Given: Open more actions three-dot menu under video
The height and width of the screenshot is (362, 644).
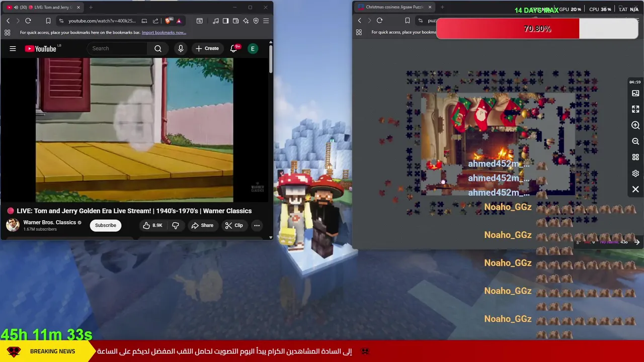Looking at the screenshot, I should click(x=257, y=225).
